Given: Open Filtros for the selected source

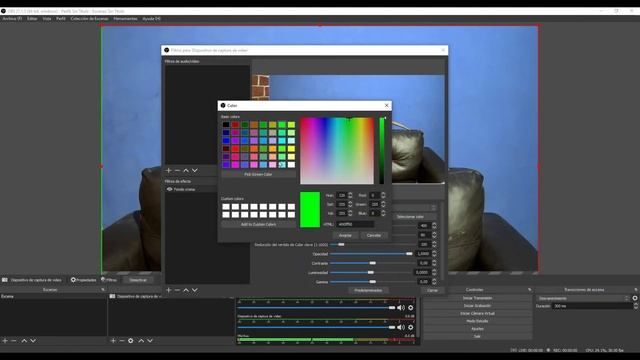Looking at the screenshot, I should [x=109, y=280].
